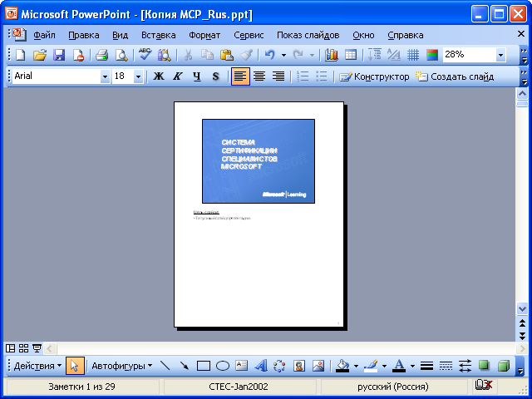Open the font size 18 dropdown

[x=138, y=76]
